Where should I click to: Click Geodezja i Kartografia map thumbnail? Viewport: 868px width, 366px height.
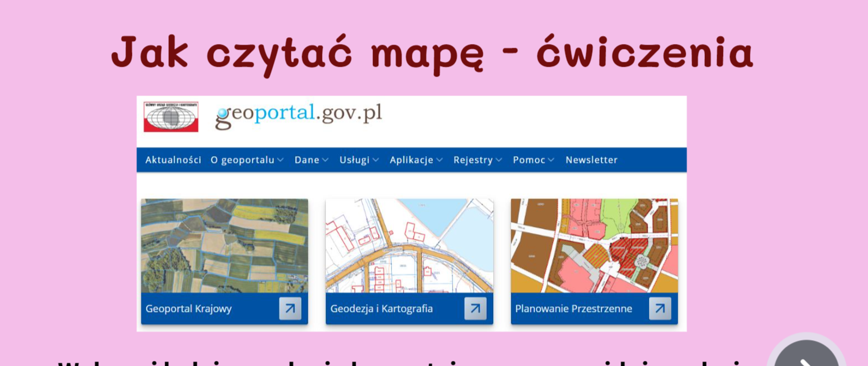pyautogui.click(x=410, y=246)
